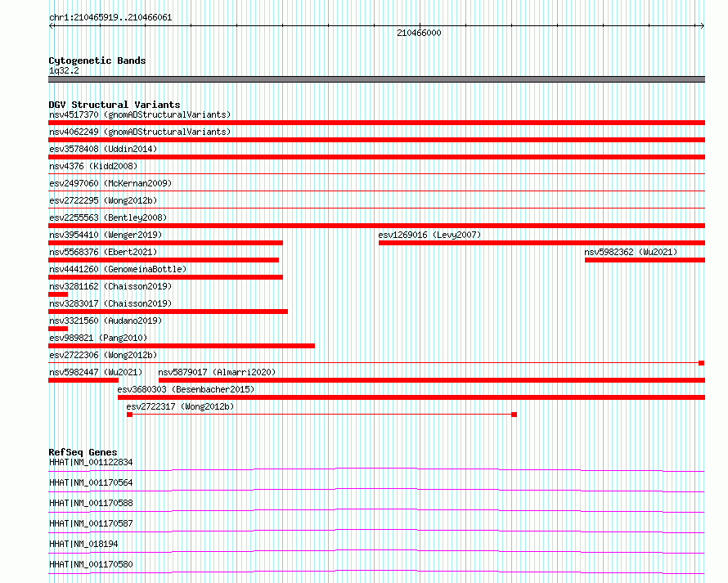This screenshot has height=583, width=728.
Task: Click the nsv4517370 gnomAD structural variant label
Action: tap(140, 114)
